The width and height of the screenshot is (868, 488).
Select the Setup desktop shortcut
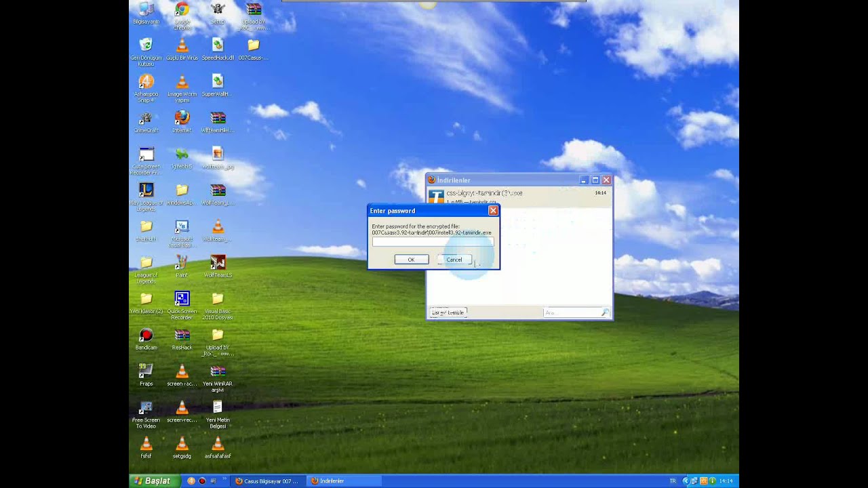point(218,13)
